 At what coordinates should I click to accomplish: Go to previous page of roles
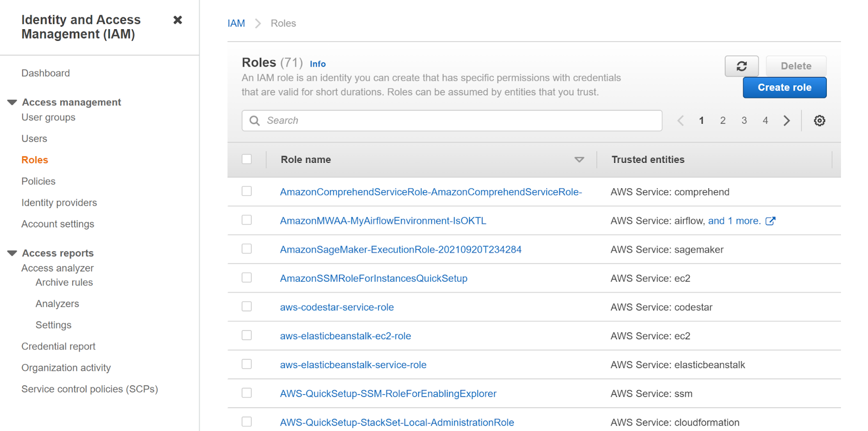tap(680, 121)
